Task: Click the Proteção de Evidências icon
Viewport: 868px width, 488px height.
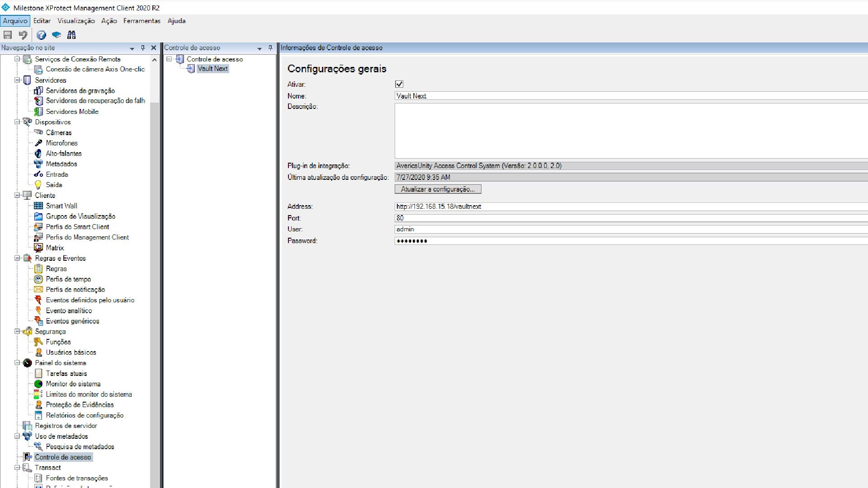Action: (x=38, y=405)
